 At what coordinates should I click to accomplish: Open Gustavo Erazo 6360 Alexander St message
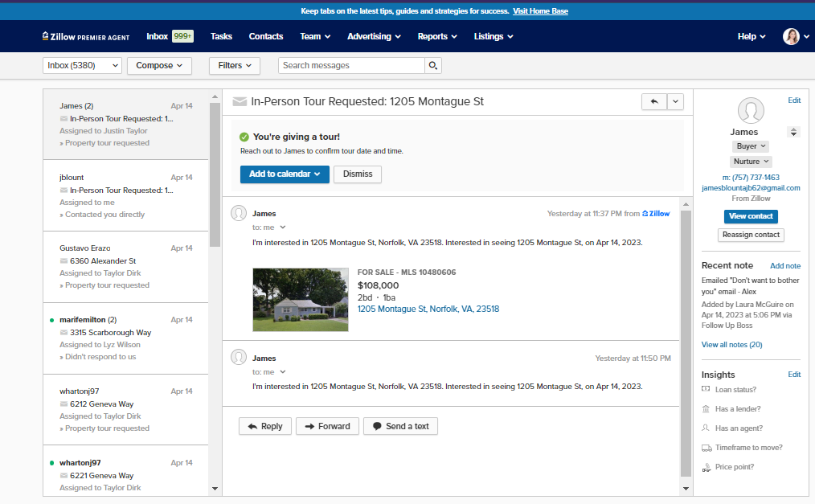pos(125,267)
